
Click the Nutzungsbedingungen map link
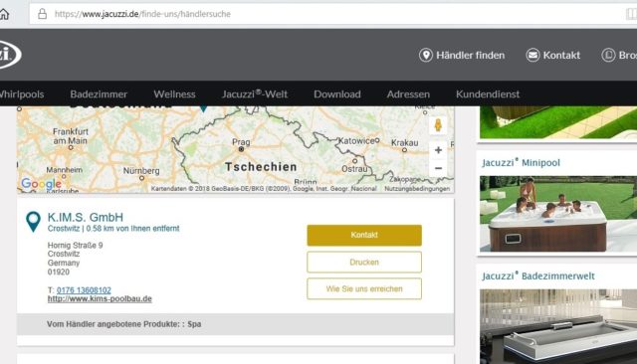417,189
